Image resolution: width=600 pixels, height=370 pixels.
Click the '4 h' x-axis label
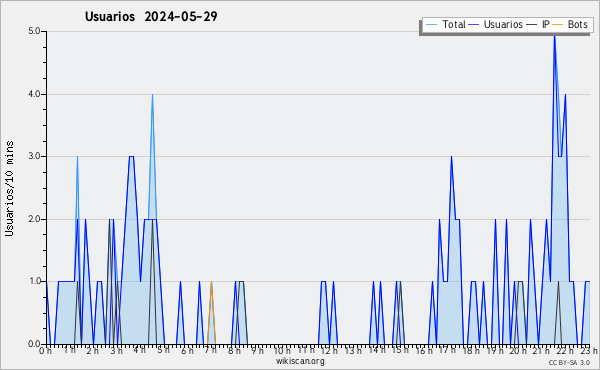pos(140,350)
